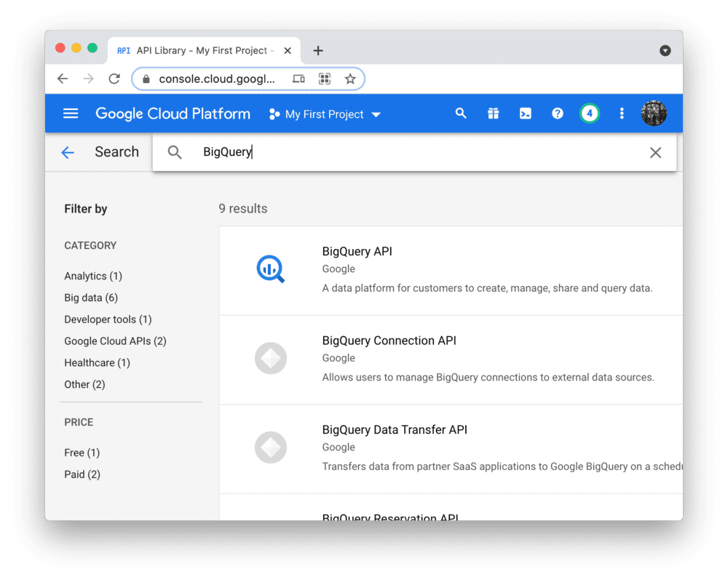The height and width of the screenshot is (580, 728).
Task: Open a new browser tab with plus
Action: (317, 50)
